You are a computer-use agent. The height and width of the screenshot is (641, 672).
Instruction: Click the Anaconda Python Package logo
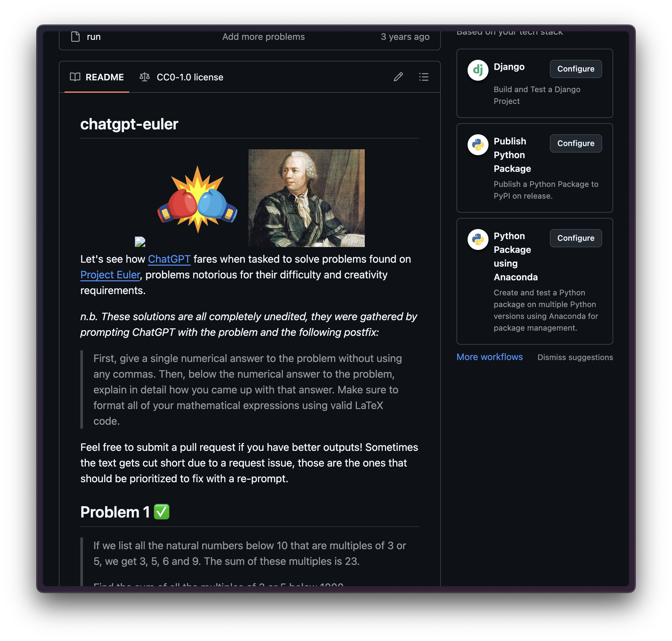478,239
